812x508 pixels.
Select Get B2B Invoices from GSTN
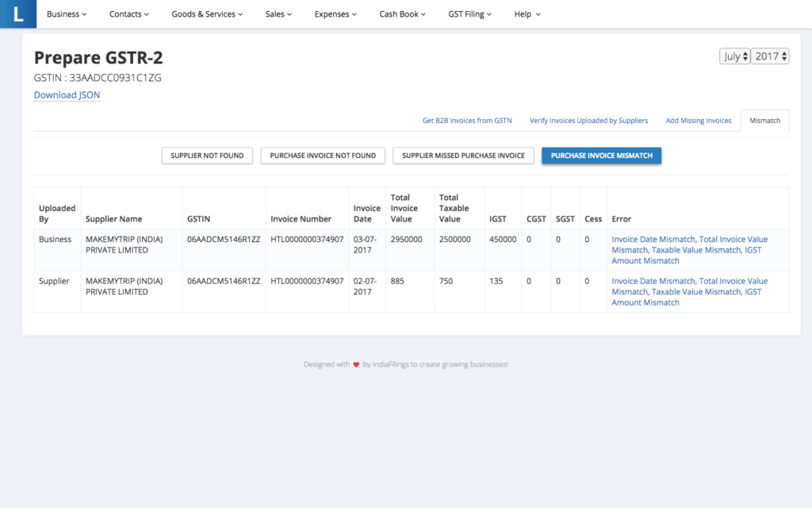466,120
